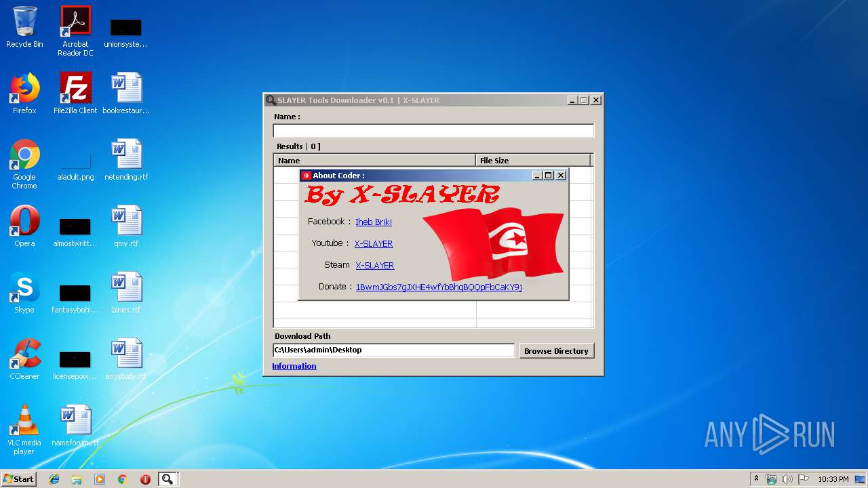868x488 pixels.
Task: Open the Recycle Bin desktop icon
Action: [x=24, y=27]
